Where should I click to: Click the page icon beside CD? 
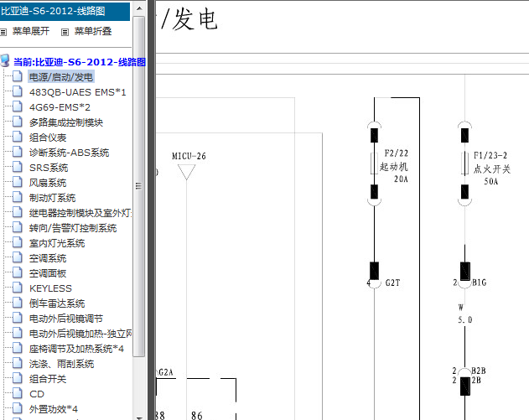[18, 393]
